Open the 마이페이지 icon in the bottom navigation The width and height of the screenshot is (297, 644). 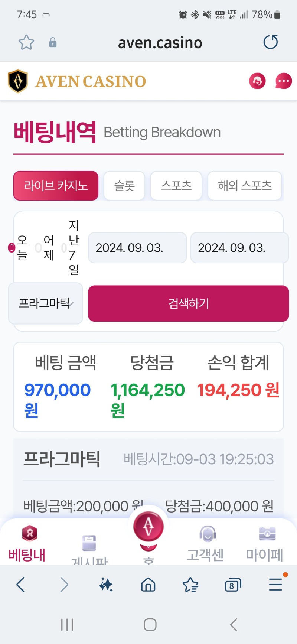click(267, 534)
